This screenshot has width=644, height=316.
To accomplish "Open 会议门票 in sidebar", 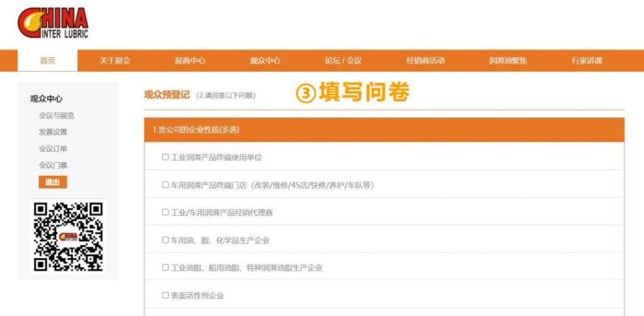I will tap(53, 165).
